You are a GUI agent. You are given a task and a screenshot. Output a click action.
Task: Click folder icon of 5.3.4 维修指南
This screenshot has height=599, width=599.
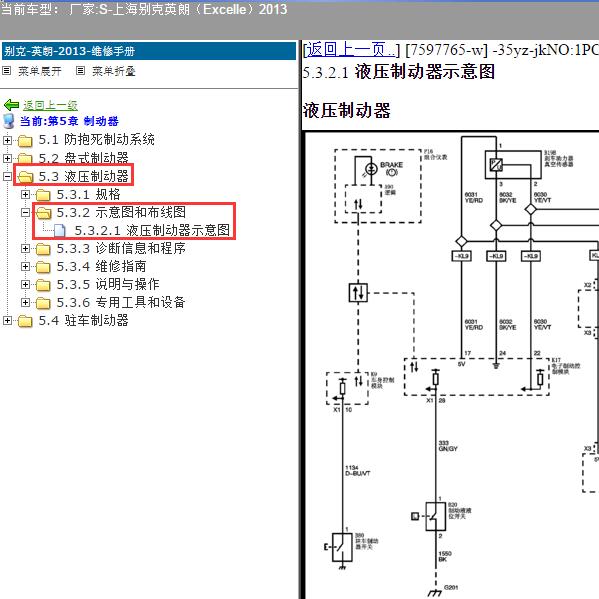pyautogui.click(x=43, y=267)
